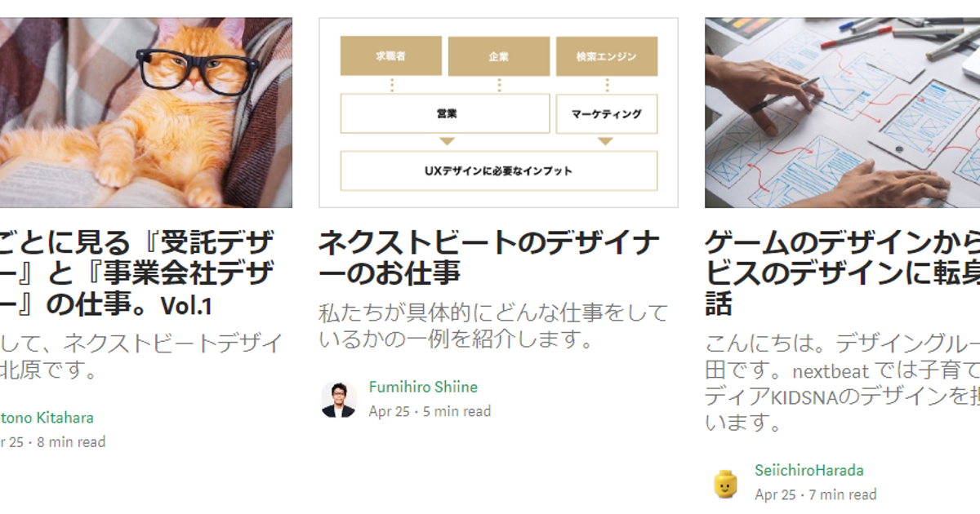Click the 受託デザイナー Vol.1 article title
Screen dimensions: 980x514
137,273
